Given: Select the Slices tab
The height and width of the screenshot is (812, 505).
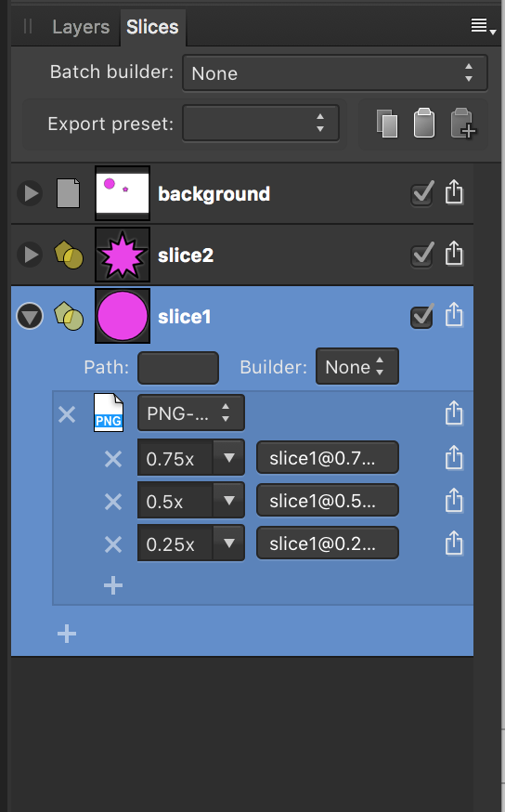Looking at the screenshot, I should click(152, 27).
